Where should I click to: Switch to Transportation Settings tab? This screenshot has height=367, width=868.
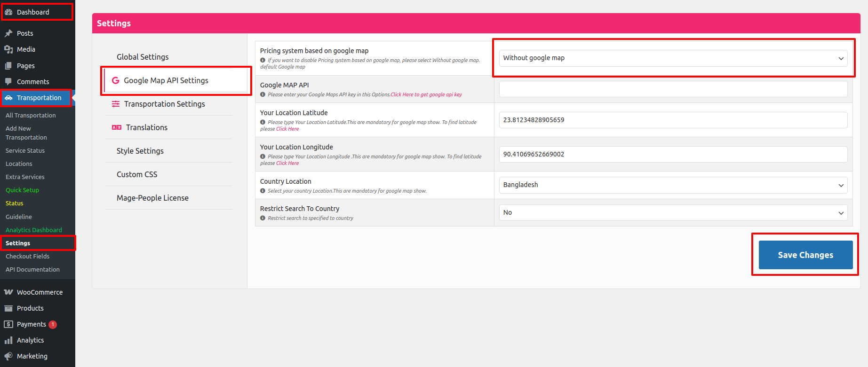coord(164,104)
